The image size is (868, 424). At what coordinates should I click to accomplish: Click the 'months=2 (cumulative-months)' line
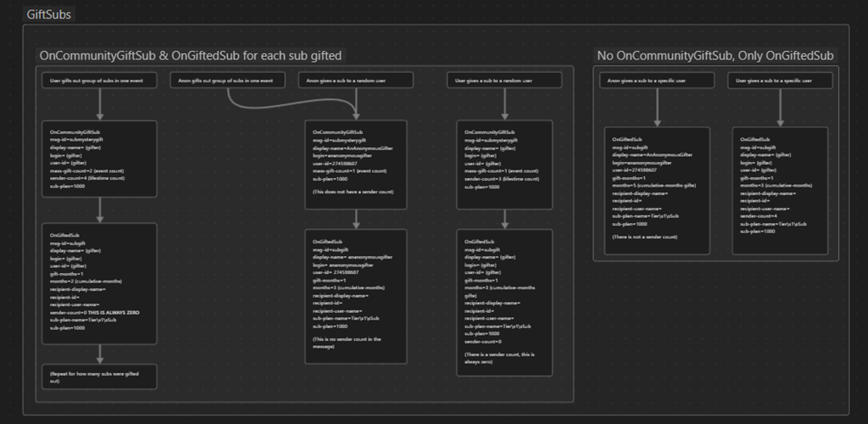tap(86, 282)
